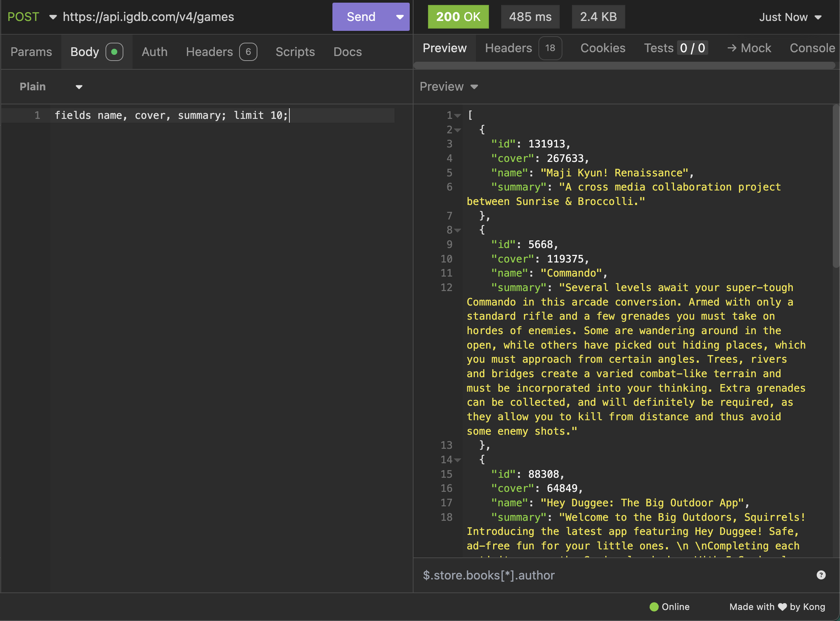This screenshot has height=621, width=840.
Task: Open the Plain body type dropdown
Action: point(78,87)
